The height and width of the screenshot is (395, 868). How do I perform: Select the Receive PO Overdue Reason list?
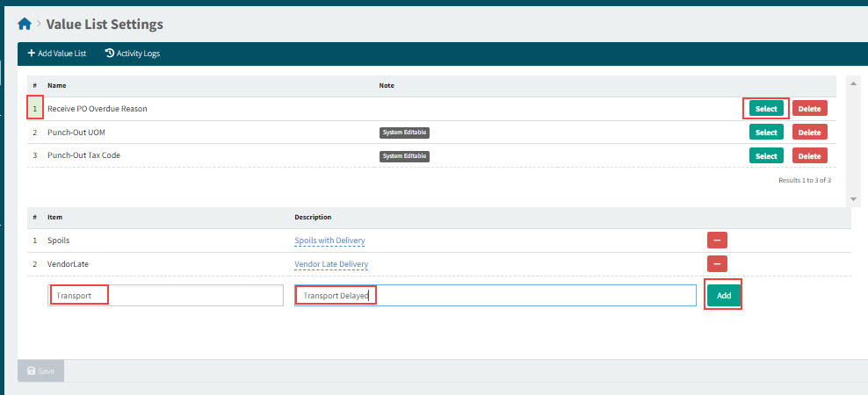765,109
